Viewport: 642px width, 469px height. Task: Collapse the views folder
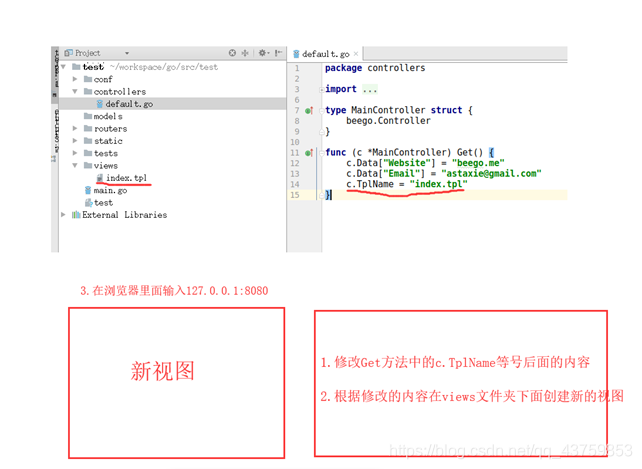(x=75, y=165)
